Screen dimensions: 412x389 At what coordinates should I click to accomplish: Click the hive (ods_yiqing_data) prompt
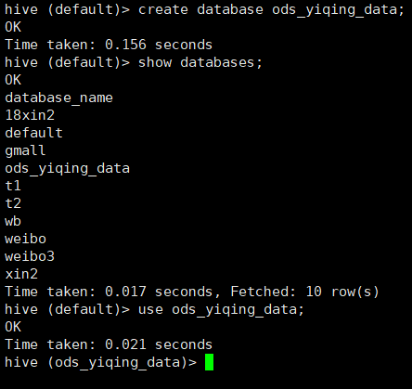tap(101, 362)
